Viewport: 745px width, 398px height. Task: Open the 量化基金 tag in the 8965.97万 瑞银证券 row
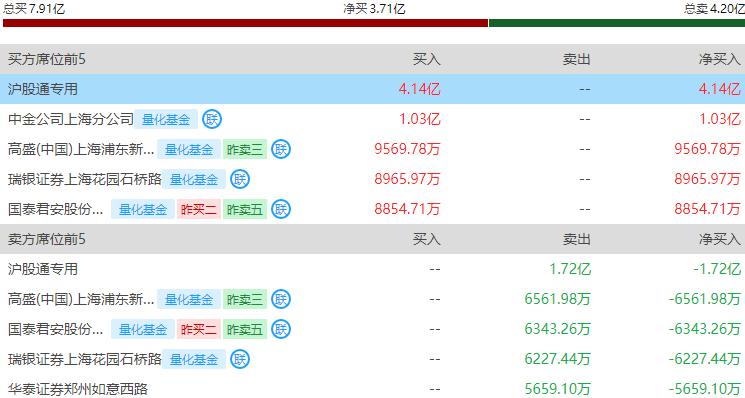tap(194, 179)
